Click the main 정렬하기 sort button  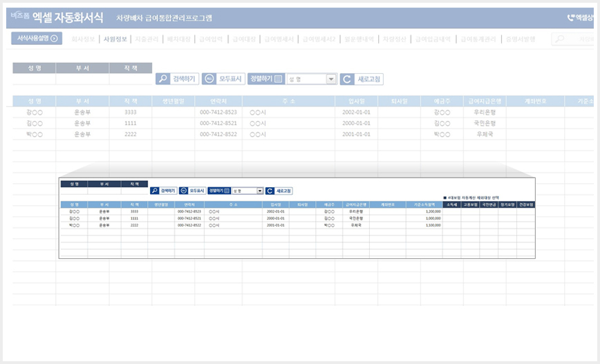pyautogui.click(x=266, y=79)
